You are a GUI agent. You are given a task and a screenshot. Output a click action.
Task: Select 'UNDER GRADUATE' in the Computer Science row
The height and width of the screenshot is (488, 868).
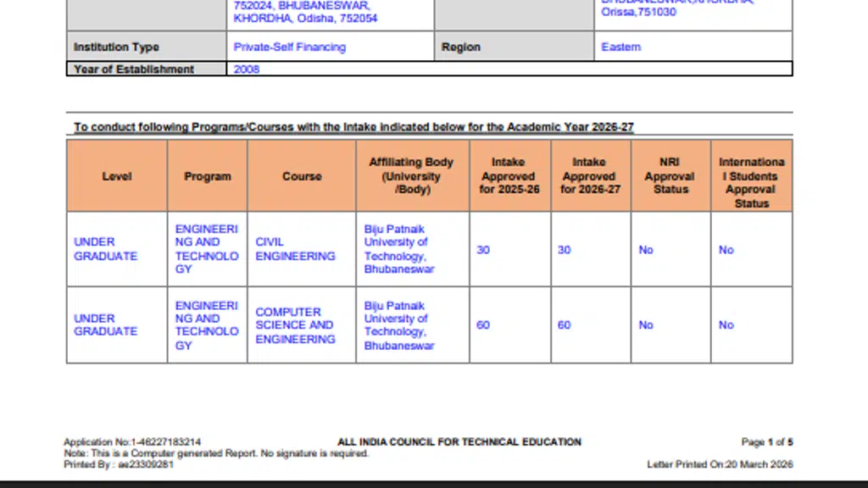105,324
